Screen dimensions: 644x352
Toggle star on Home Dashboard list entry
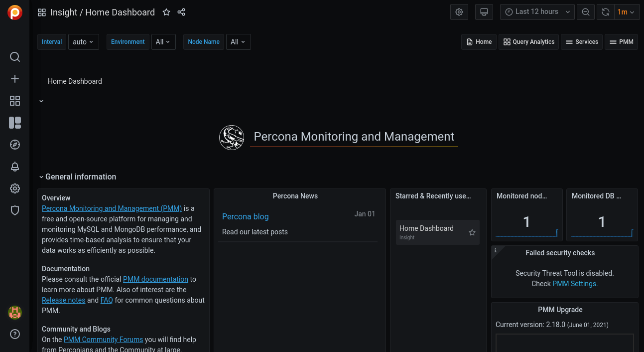click(x=472, y=232)
